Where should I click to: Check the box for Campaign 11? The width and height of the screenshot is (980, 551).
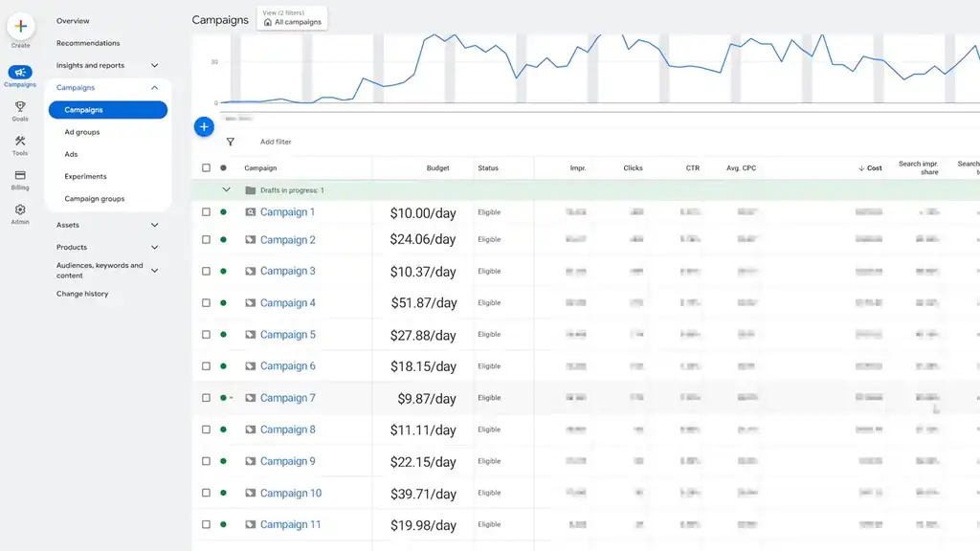(x=207, y=524)
